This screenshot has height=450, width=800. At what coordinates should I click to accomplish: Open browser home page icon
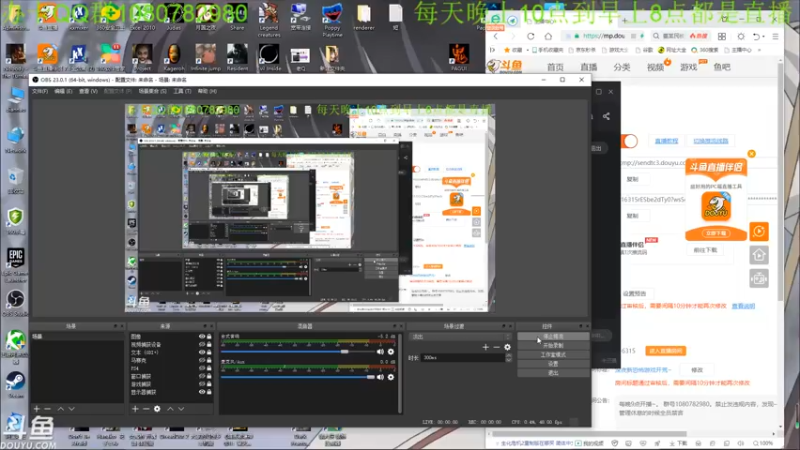[x=548, y=36]
